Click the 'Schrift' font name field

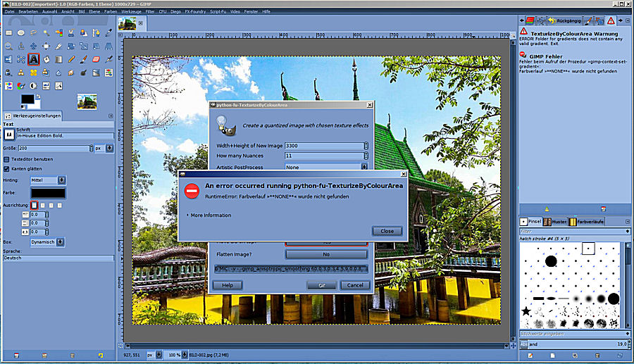tap(65, 136)
